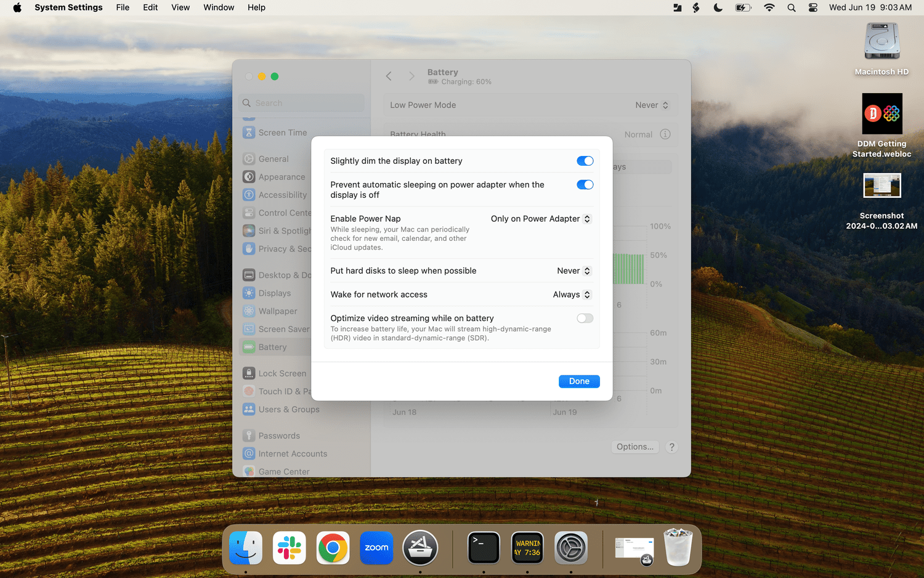The image size is (924, 578).
Task: Open the Trash in the Dock
Action: pos(678,548)
